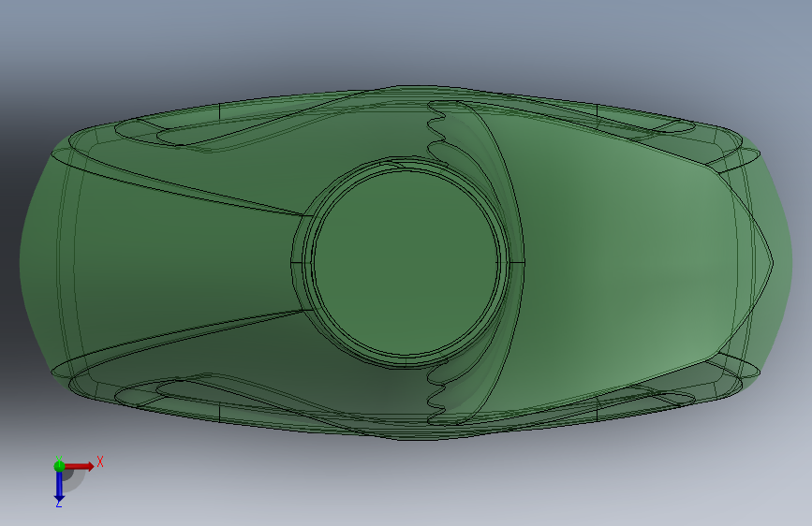
Task: Select the circular center face of the model
Action: (406, 263)
